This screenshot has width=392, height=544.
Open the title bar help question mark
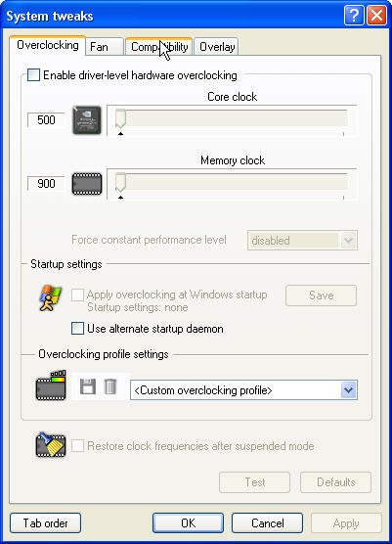(x=354, y=16)
